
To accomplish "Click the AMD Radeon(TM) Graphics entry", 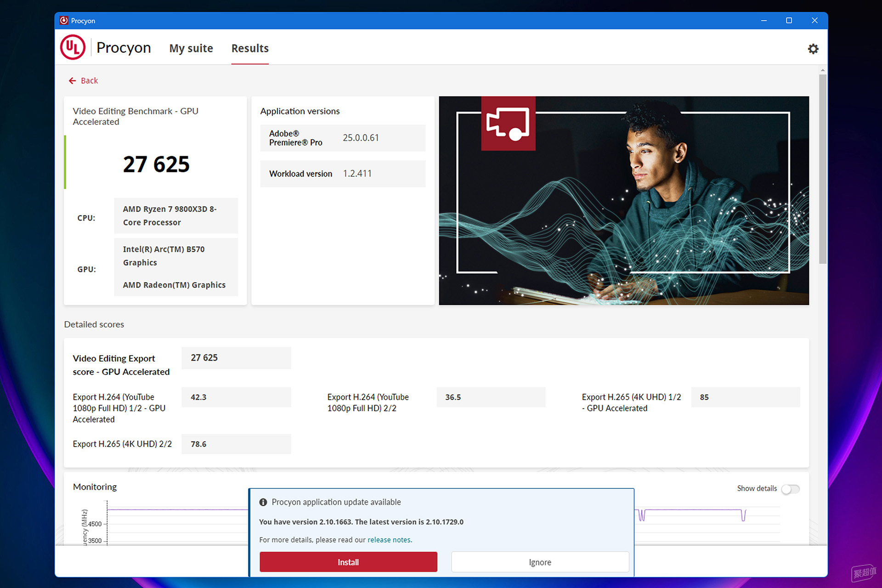I will click(x=174, y=285).
